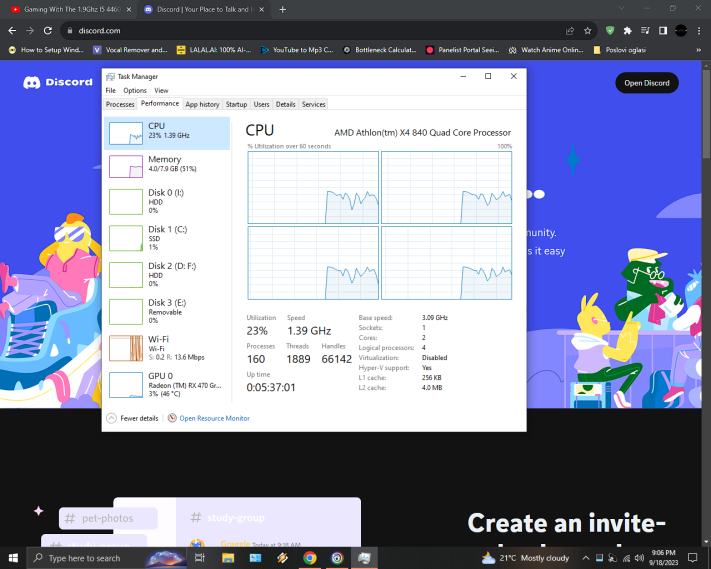Image resolution: width=711 pixels, height=569 pixels.
Task: Share this page icon in address bar
Action: click(570, 31)
